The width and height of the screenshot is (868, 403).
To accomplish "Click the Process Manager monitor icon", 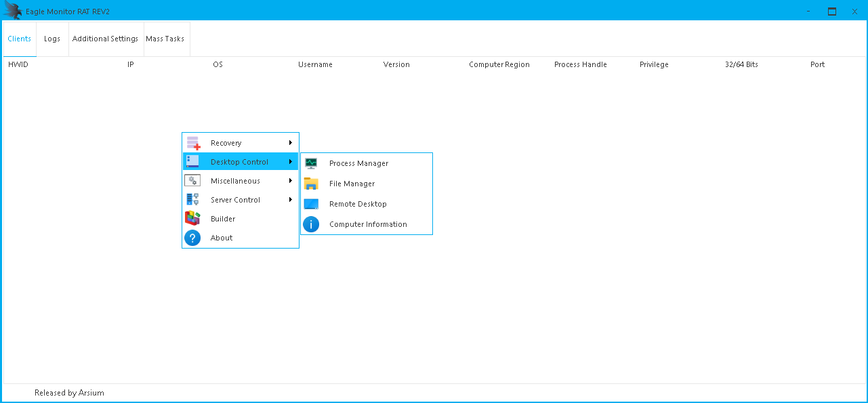I will click(x=311, y=163).
